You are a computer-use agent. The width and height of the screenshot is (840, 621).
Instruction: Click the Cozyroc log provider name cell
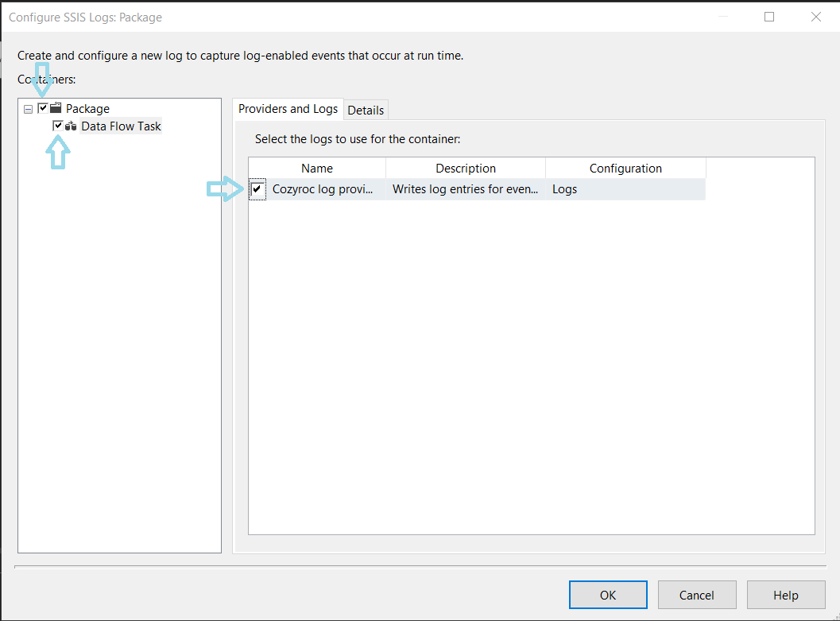(x=323, y=189)
